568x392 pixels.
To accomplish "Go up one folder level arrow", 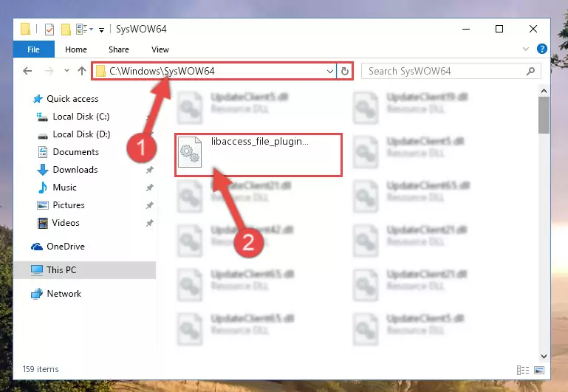I will click(82, 71).
